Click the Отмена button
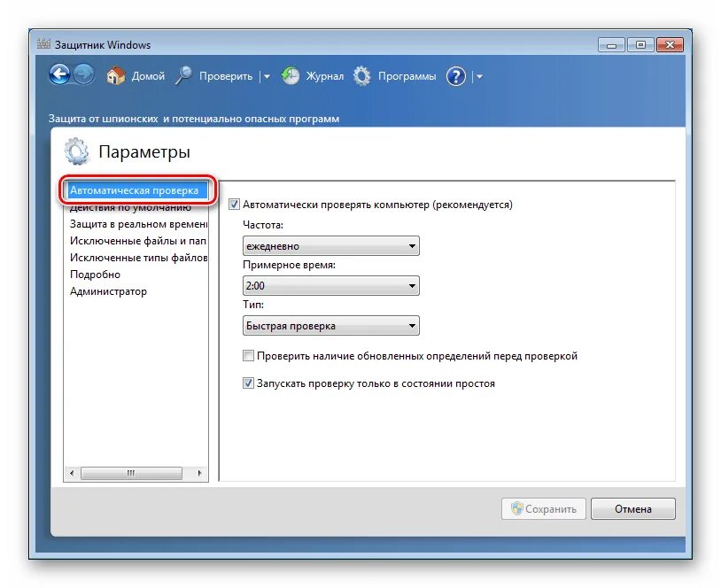Image resolution: width=721 pixels, height=588 pixels. (633, 508)
